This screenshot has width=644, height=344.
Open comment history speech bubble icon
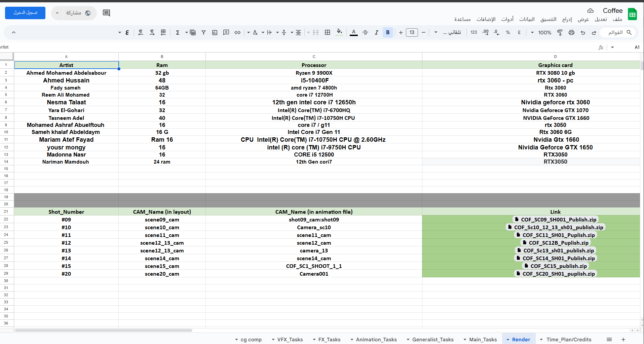click(106, 13)
